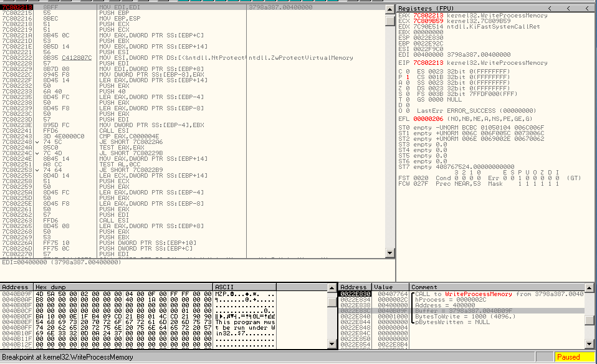Click the yellow Paused status indicator

click(x=574, y=357)
